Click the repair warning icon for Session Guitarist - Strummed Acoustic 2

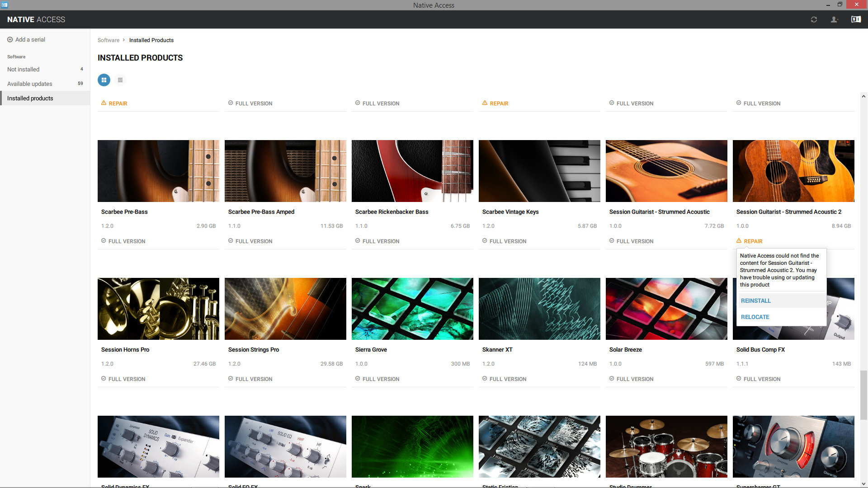tap(739, 241)
